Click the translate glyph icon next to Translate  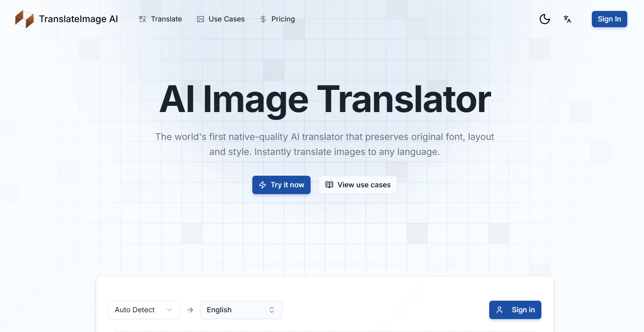pos(142,19)
